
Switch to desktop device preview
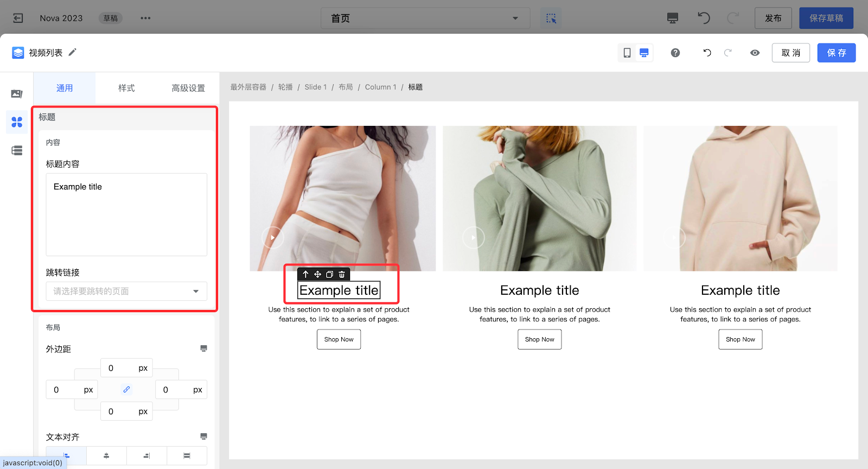click(644, 53)
